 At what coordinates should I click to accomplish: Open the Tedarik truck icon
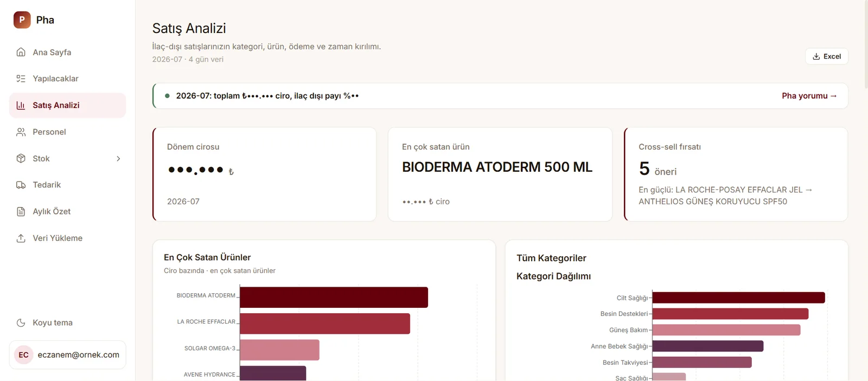point(21,185)
